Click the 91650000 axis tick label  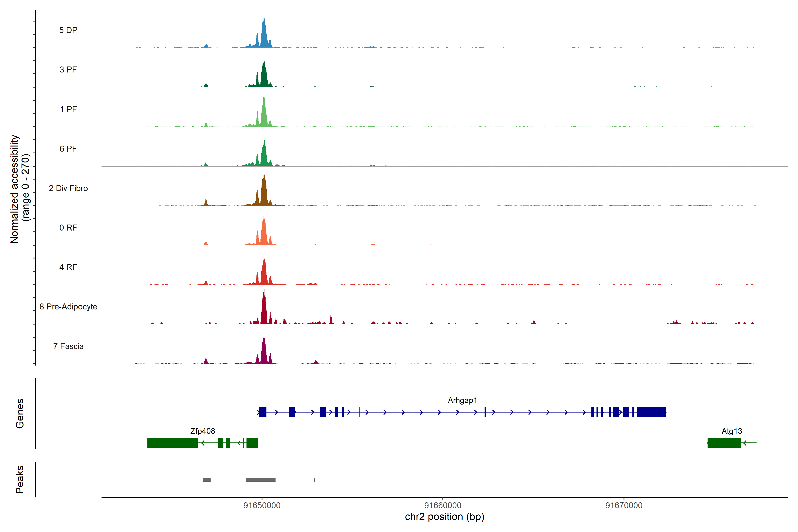coord(262,506)
